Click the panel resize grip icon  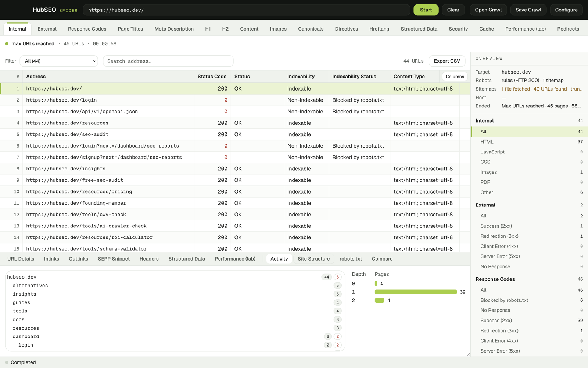(468, 355)
